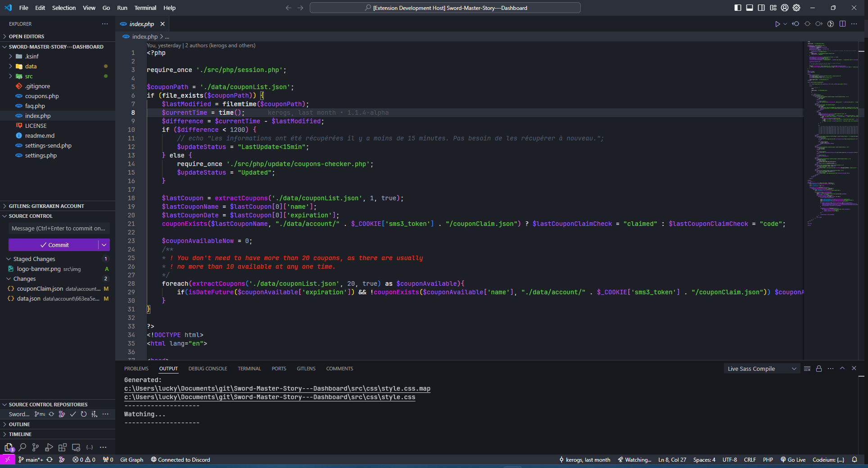Maximize panel size with the chevron
The width and height of the screenshot is (868, 468).
tap(842, 368)
